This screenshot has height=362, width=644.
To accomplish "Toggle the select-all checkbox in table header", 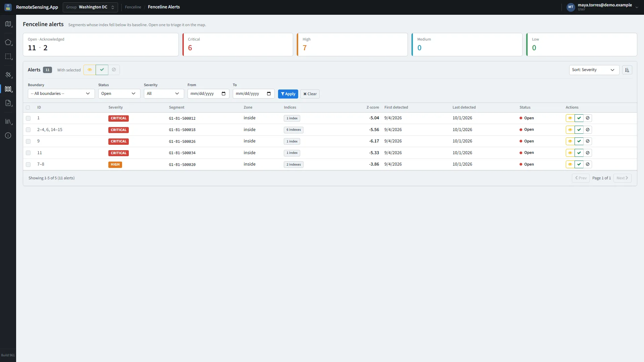I will click(x=28, y=108).
